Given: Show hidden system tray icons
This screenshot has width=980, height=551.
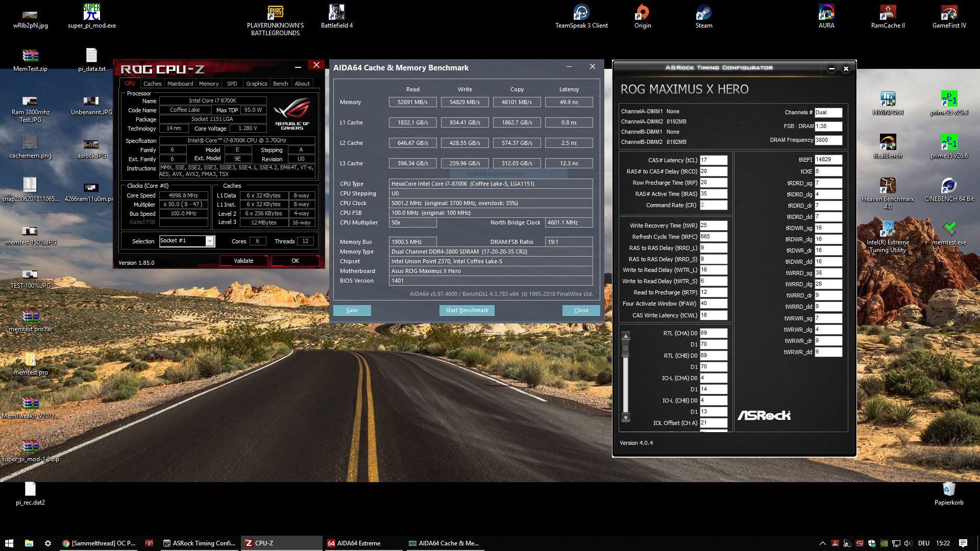Looking at the screenshot, I should coord(822,543).
